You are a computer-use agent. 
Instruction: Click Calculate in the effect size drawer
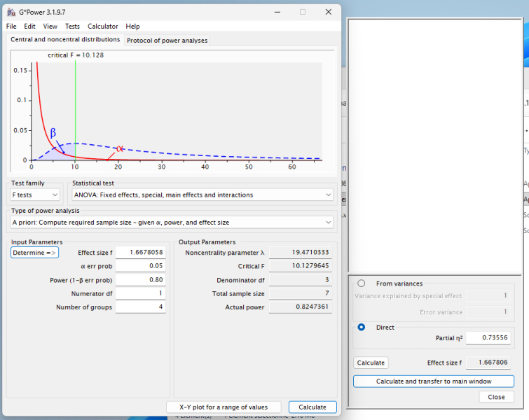[x=371, y=363]
